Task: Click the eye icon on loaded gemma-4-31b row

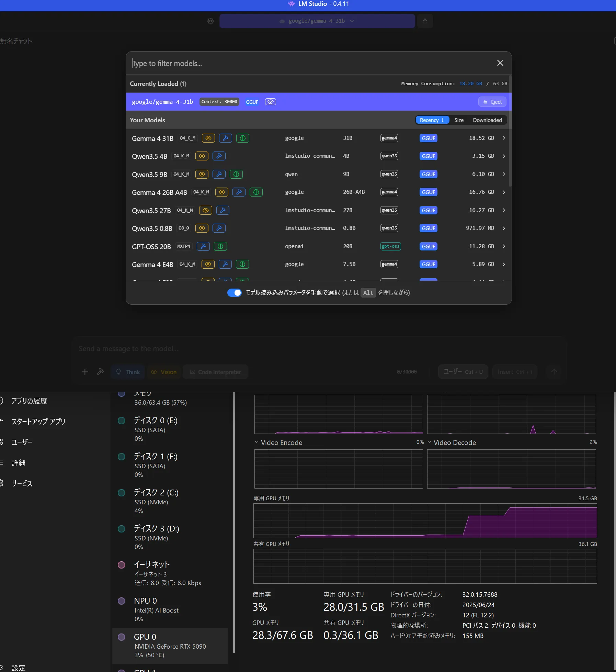Action: pyautogui.click(x=270, y=102)
